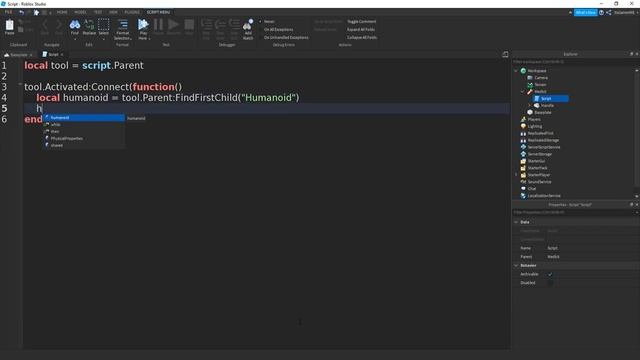Click the What's New button
640x360 pixels.
pyautogui.click(x=585, y=13)
